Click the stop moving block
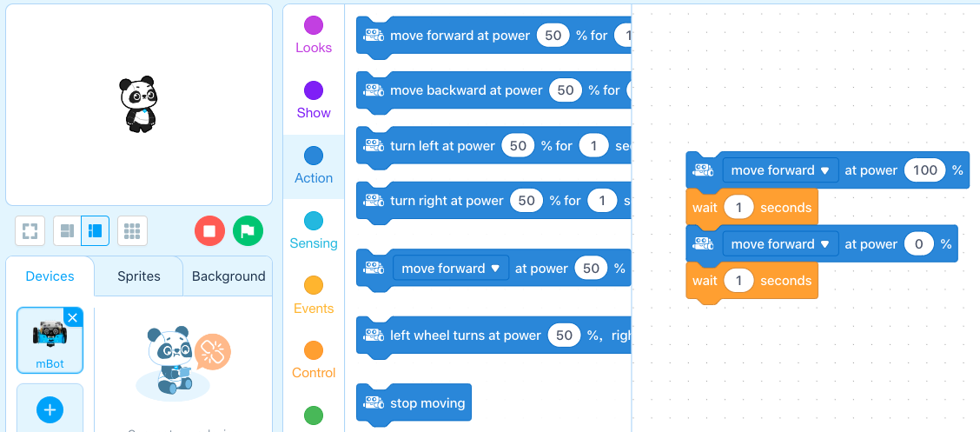The width and height of the screenshot is (980, 432). tap(414, 403)
